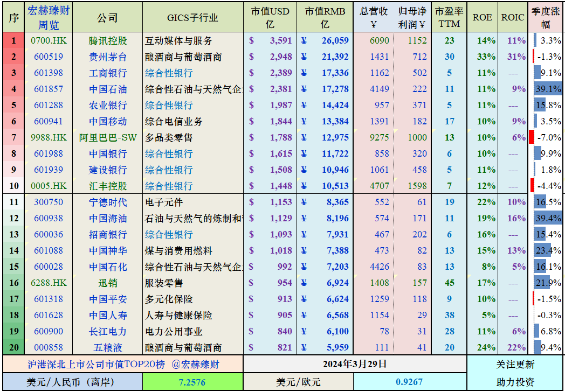
Task: Click the date 2024年3月29日
Action: 355,364
